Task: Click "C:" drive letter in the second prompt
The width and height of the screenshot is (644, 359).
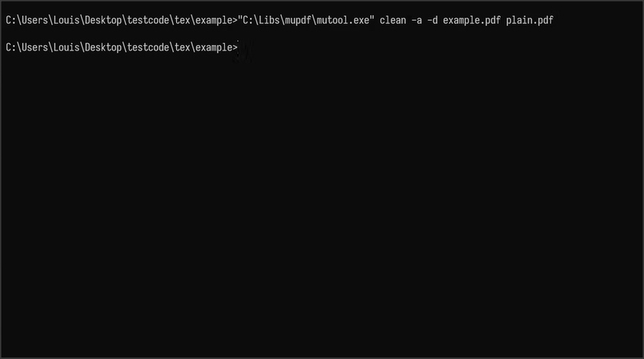Action: coord(11,47)
